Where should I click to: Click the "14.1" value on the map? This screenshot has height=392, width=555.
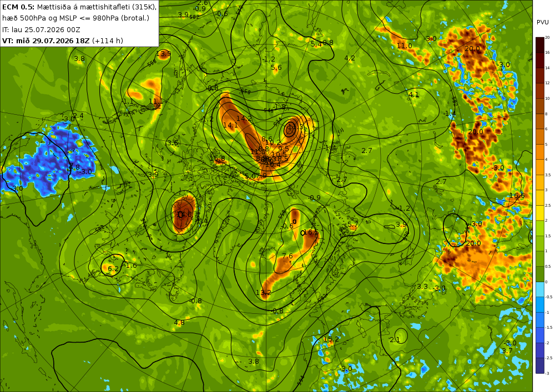(x=230, y=125)
